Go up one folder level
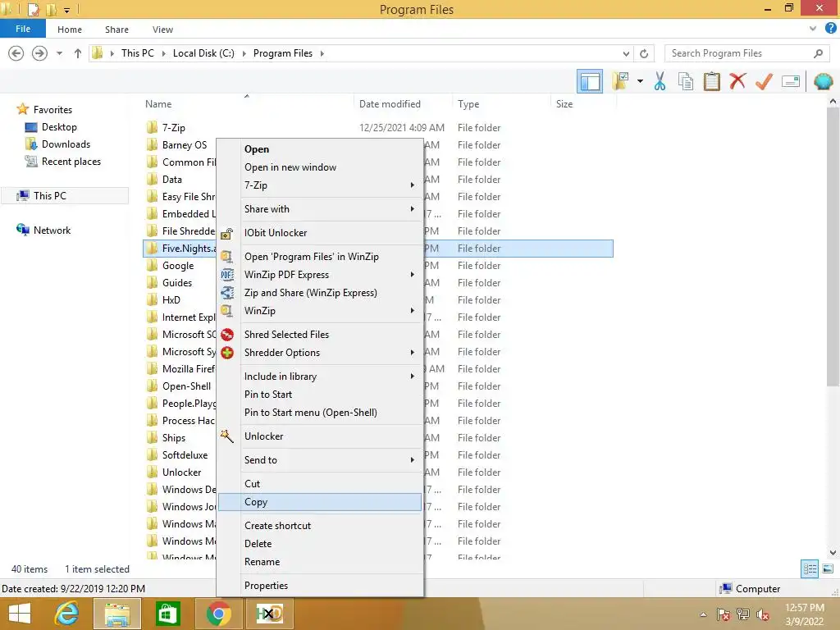This screenshot has height=630, width=840. point(78,53)
